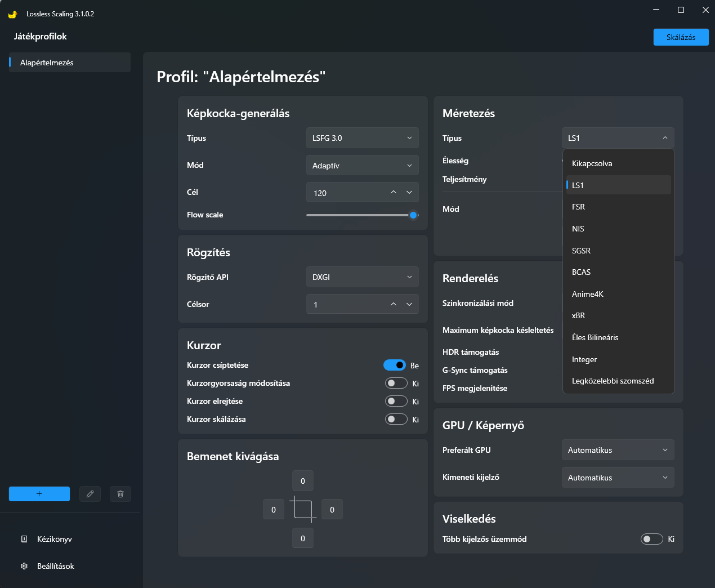Enable Kurzor skálázása toggle
This screenshot has width=715, height=588.
(x=396, y=419)
